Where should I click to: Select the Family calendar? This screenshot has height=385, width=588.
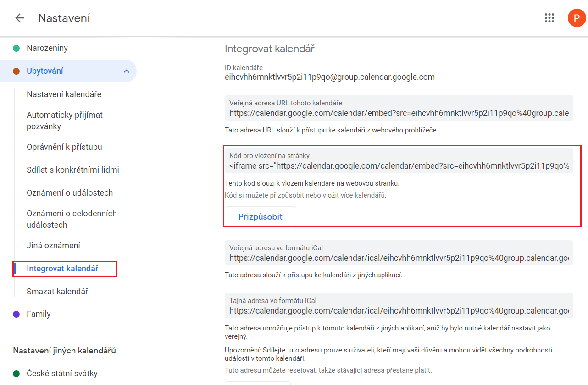point(39,314)
